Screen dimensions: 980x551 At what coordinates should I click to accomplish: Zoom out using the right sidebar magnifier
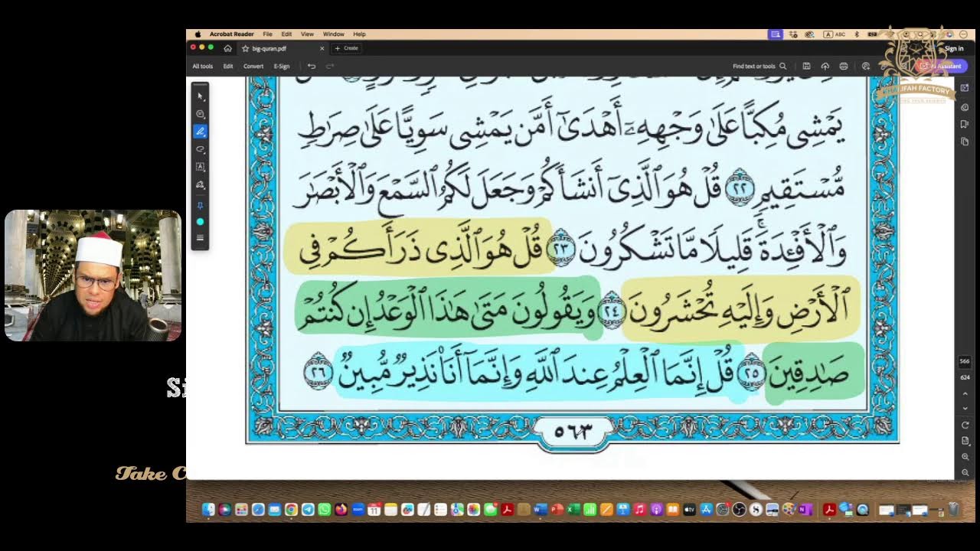point(965,472)
